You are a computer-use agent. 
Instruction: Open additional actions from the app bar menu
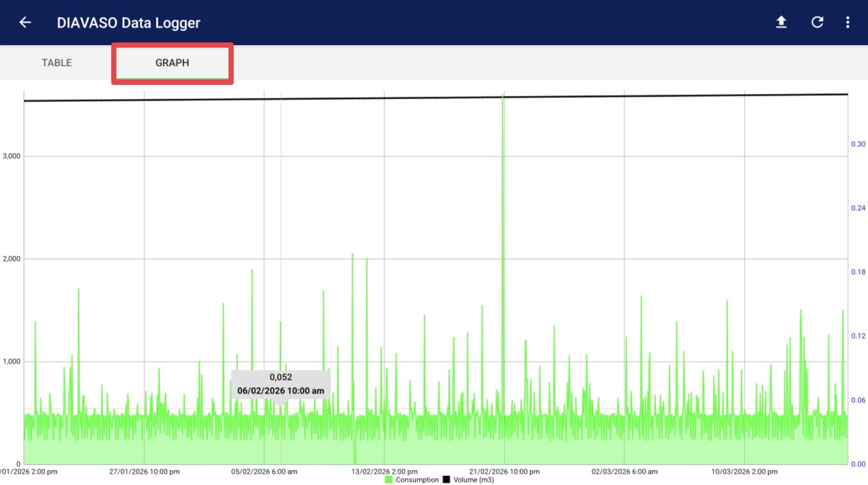847,22
